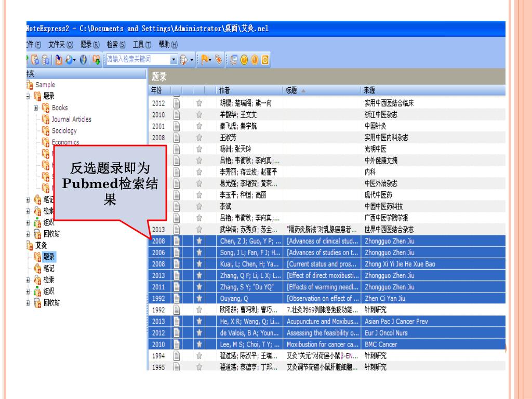The height and width of the screenshot is (399, 532).
Task: Collapse 题录 node under Sample
Action: tap(28, 96)
